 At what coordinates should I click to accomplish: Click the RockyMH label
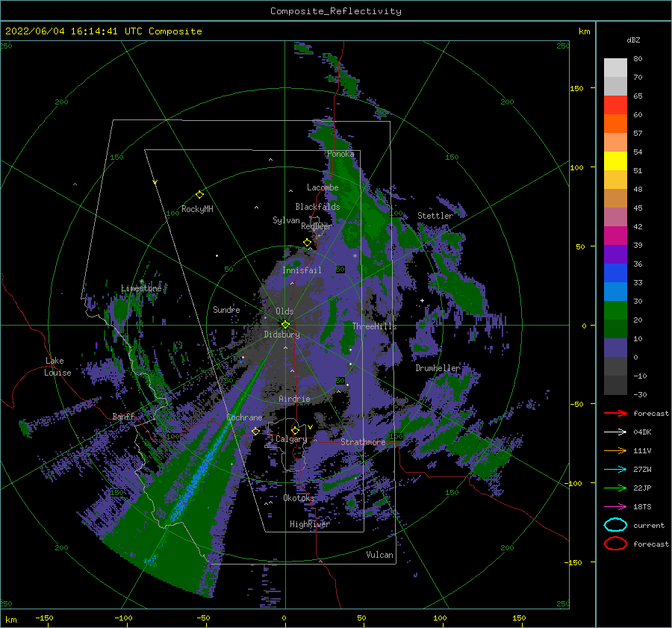pos(197,209)
